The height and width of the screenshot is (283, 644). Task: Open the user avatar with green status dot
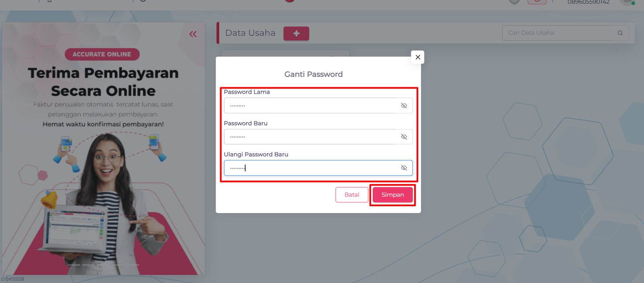627,2
